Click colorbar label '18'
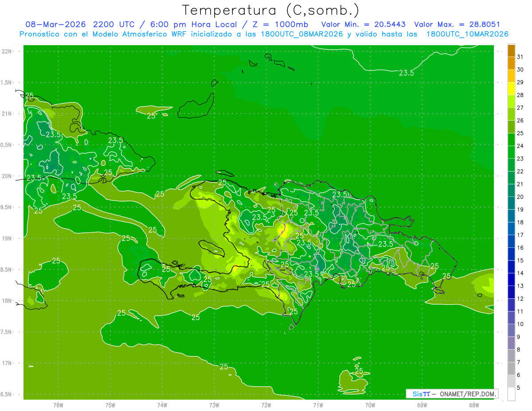Viewport: 532px width, 411px height. pos(520,222)
